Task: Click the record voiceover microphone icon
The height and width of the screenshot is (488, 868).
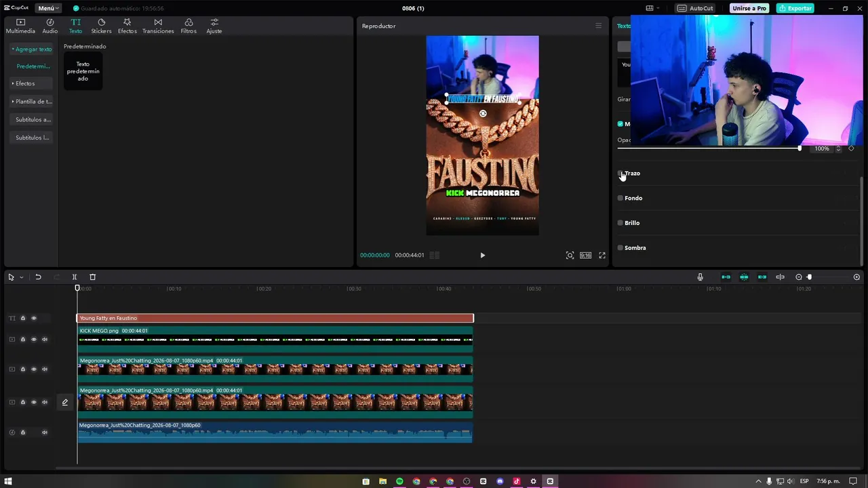Action: [x=701, y=277]
